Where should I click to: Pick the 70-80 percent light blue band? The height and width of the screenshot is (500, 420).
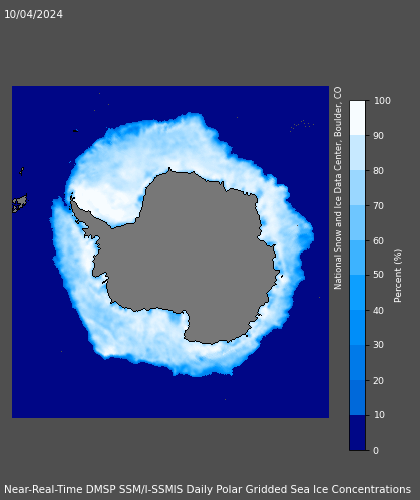tap(357, 188)
